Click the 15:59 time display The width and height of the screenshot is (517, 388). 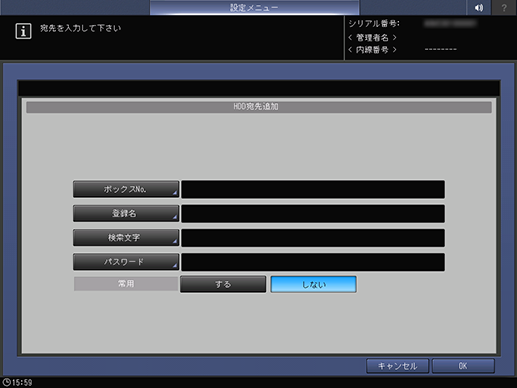pyautogui.click(x=22, y=383)
